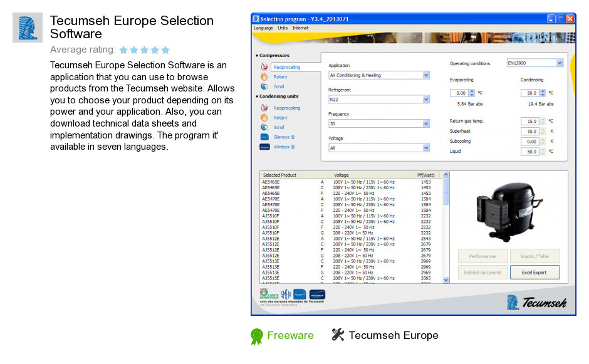Click the Graphs / Table button
This screenshot has height=364, width=589.
534,256
